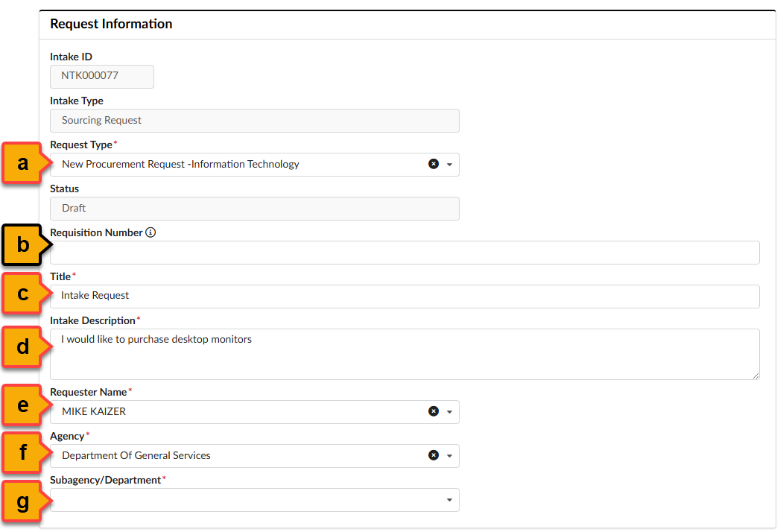Open the Request Type dropdown

click(451, 164)
